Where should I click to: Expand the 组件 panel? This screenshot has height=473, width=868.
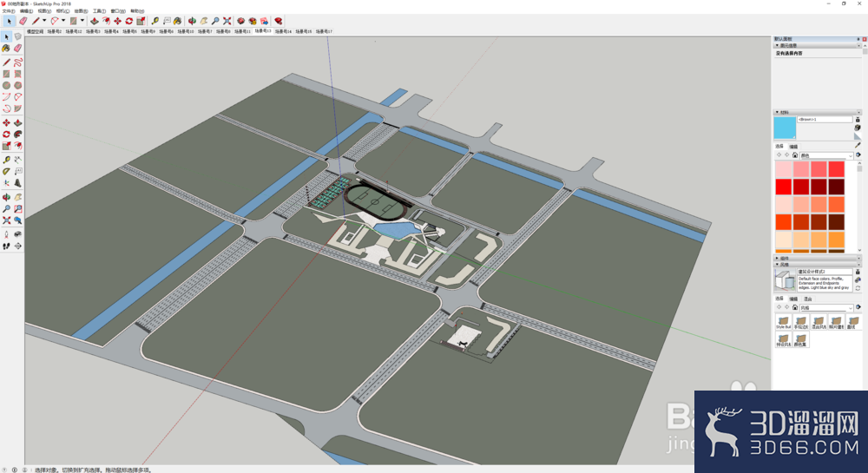(777, 258)
